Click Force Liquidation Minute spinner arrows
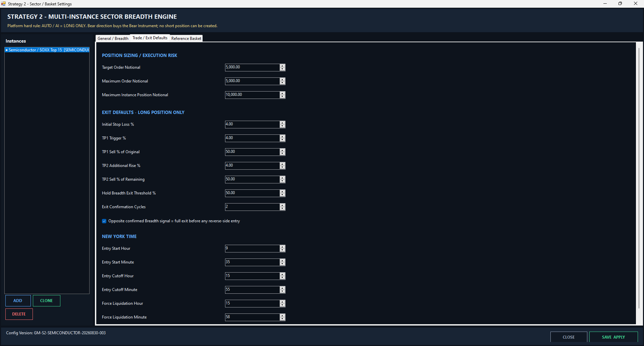 click(x=282, y=317)
